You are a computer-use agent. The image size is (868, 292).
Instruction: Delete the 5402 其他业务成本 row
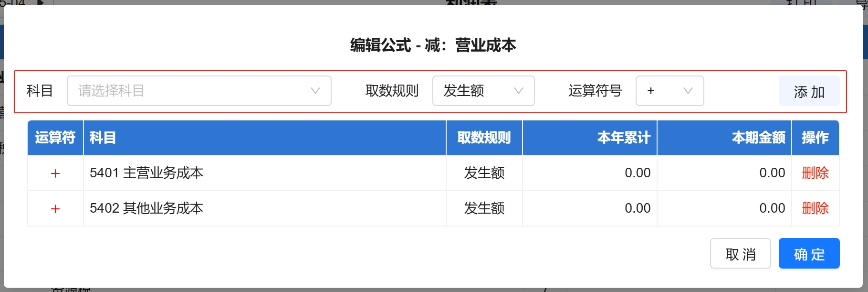815,208
